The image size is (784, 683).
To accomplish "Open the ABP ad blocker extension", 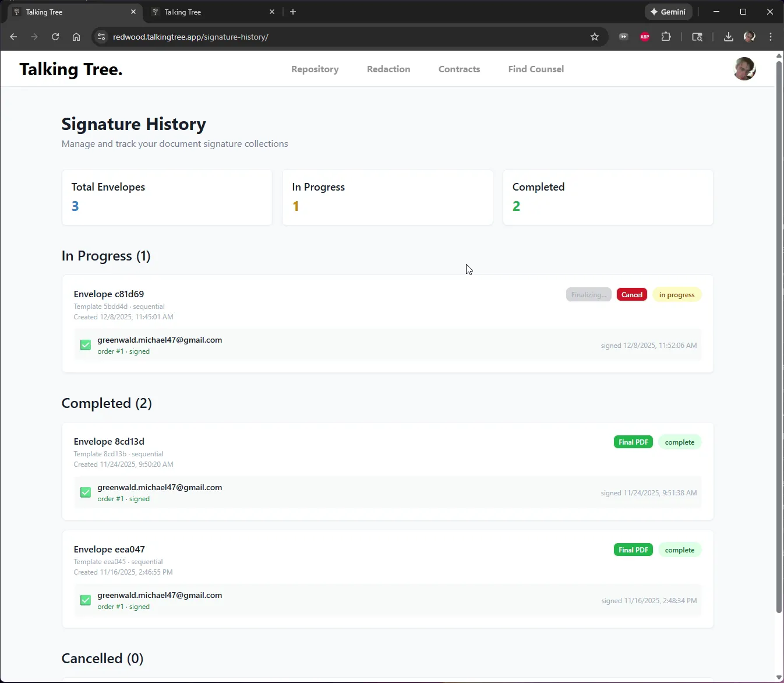I will click(645, 37).
